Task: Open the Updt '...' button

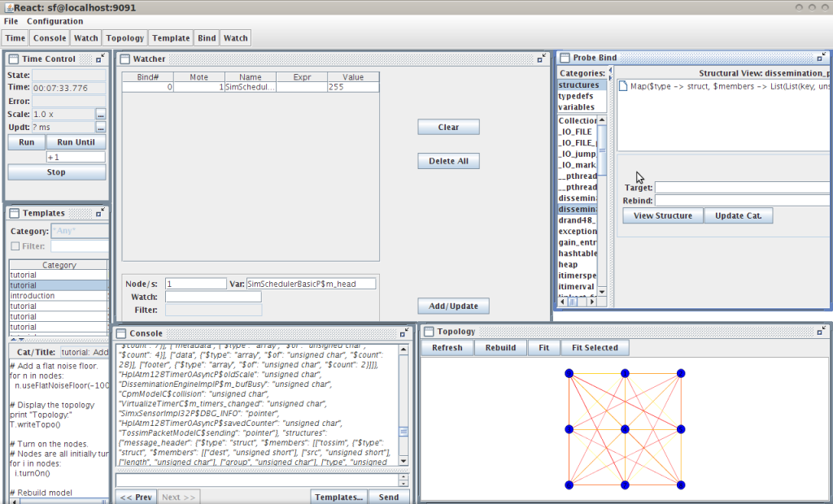Action: (x=100, y=128)
